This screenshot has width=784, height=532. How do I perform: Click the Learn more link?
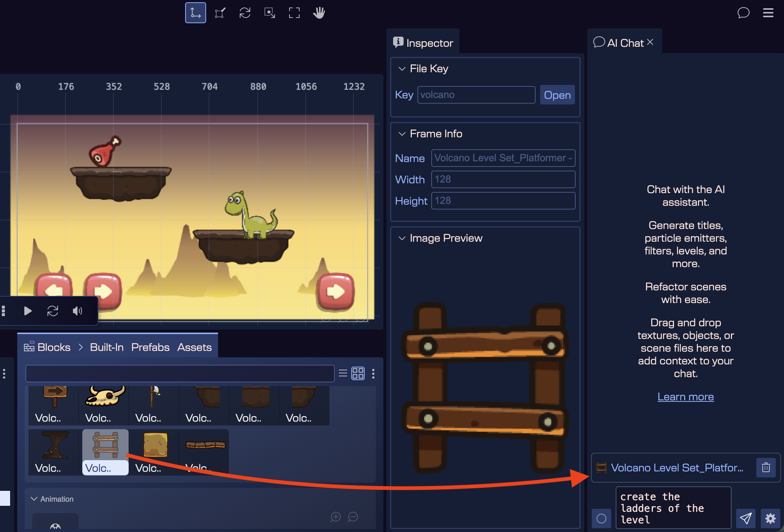tap(686, 397)
